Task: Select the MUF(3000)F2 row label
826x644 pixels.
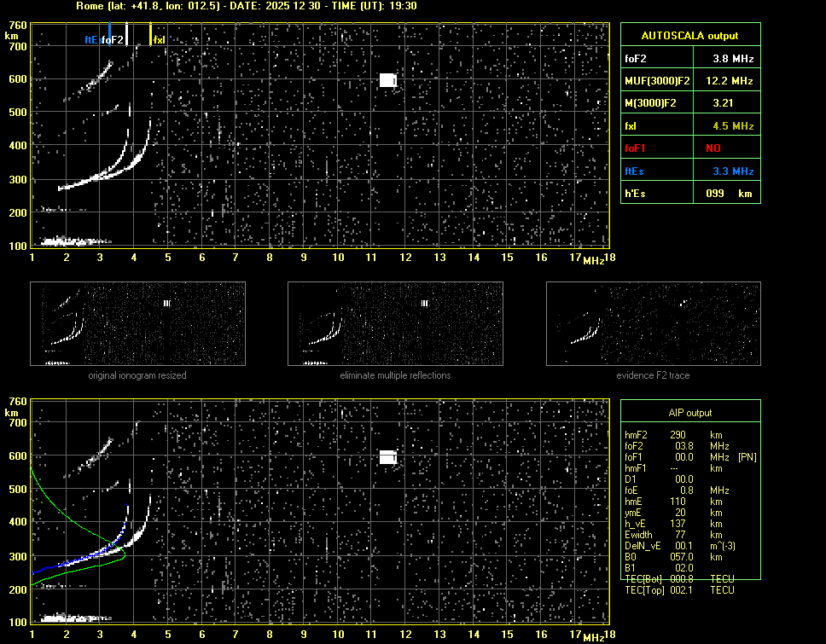Action: point(657,81)
